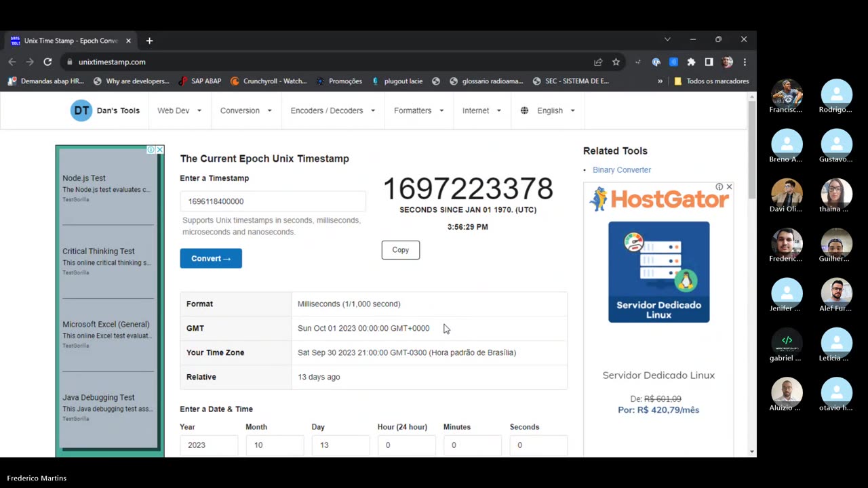
Task: Click the Seconds input field
Action: pyautogui.click(x=538, y=445)
